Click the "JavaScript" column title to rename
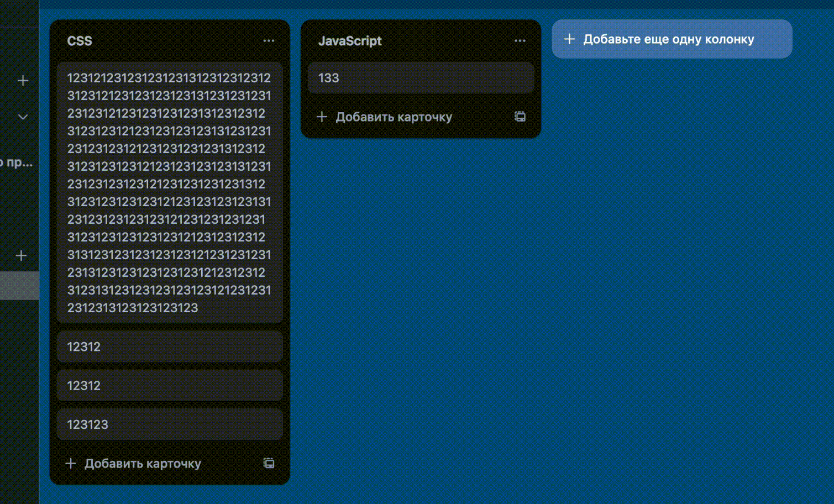Screen dimensions: 834x504 [x=350, y=41]
